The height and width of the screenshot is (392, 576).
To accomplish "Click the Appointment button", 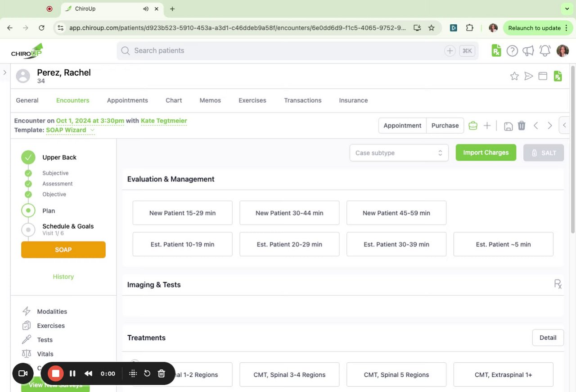I will pyautogui.click(x=402, y=126).
